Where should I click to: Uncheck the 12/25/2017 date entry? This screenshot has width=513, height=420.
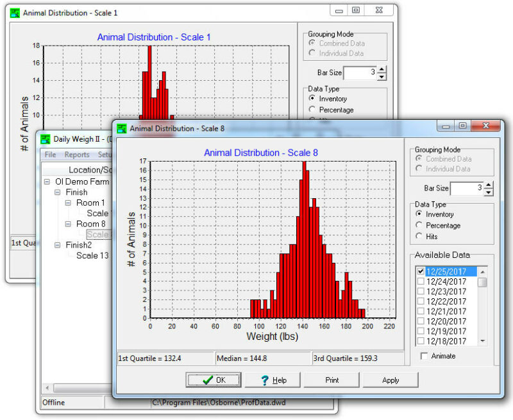click(419, 271)
